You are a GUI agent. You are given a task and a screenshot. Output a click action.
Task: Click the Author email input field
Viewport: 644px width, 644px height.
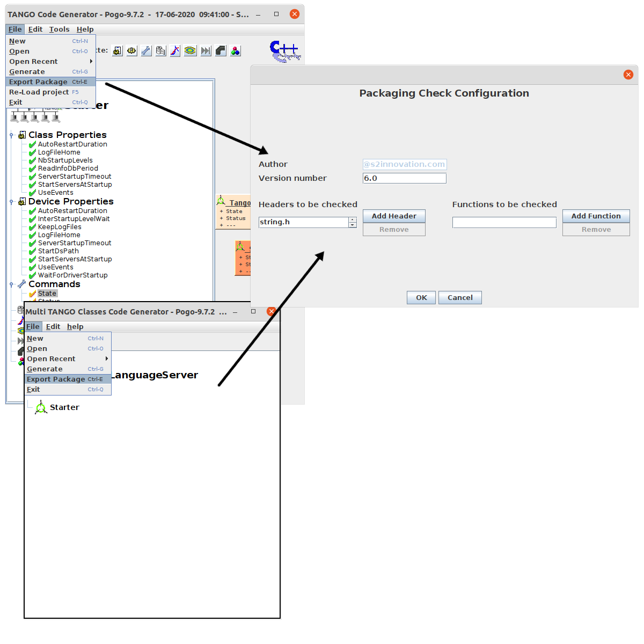[x=405, y=164]
